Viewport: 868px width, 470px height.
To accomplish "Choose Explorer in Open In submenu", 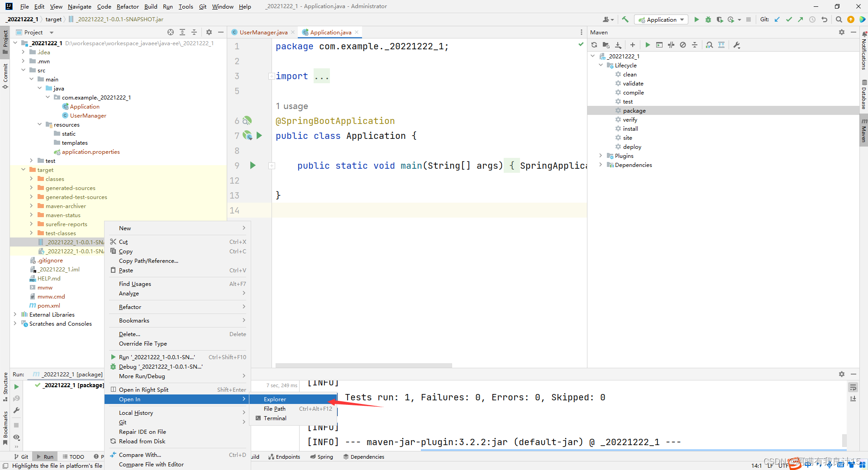I will click(x=275, y=399).
